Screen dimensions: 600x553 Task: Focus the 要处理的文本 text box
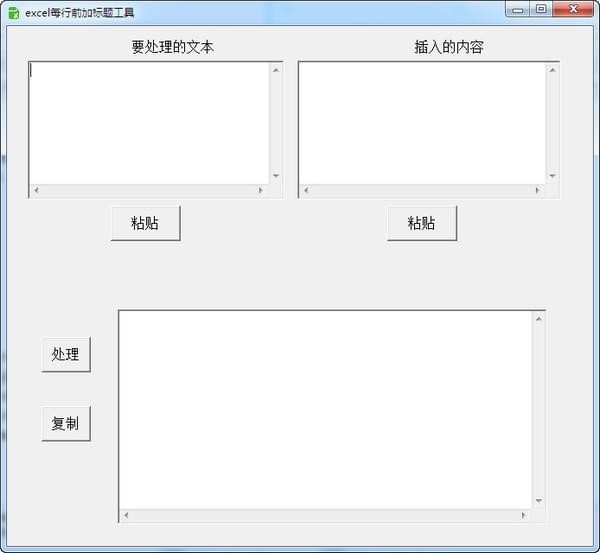point(149,123)
